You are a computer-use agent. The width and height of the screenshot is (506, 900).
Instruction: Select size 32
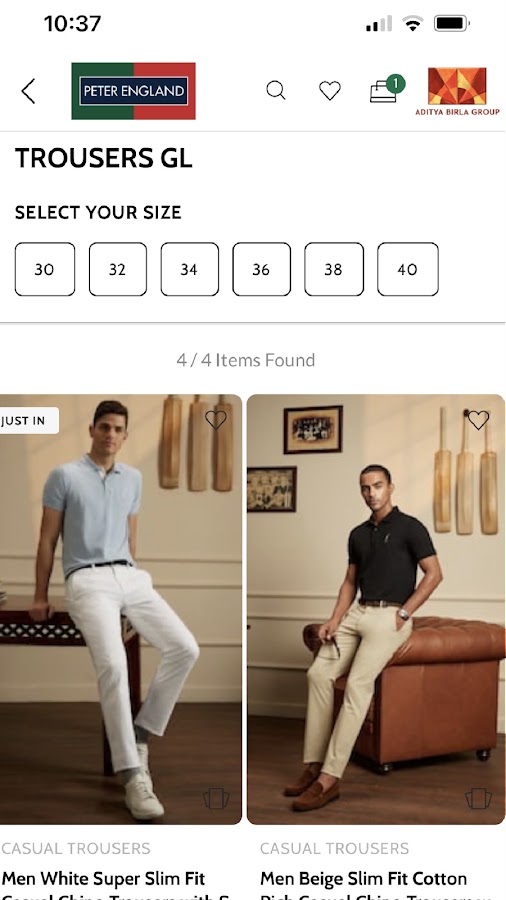[x=118, y=269]
